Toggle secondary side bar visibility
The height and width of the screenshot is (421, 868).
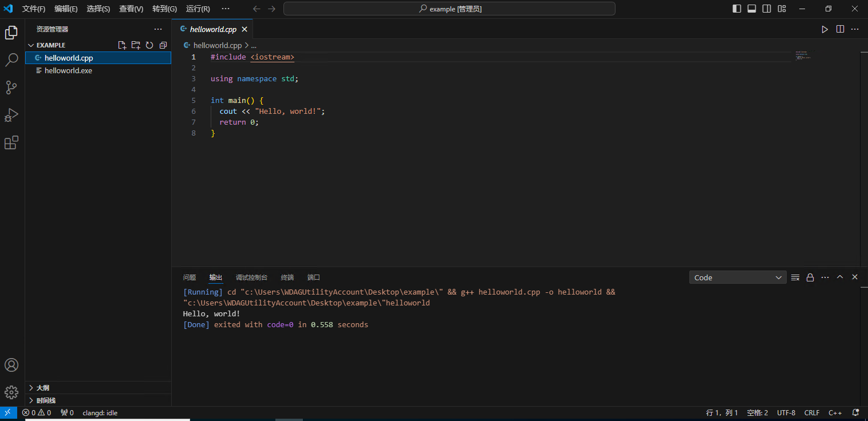(767, 9)
